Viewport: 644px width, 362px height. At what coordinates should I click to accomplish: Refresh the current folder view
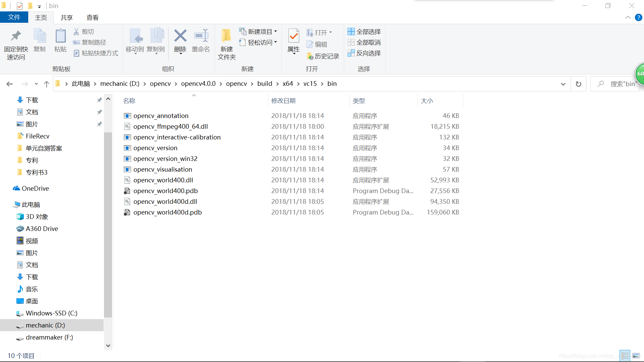point(579,84)
